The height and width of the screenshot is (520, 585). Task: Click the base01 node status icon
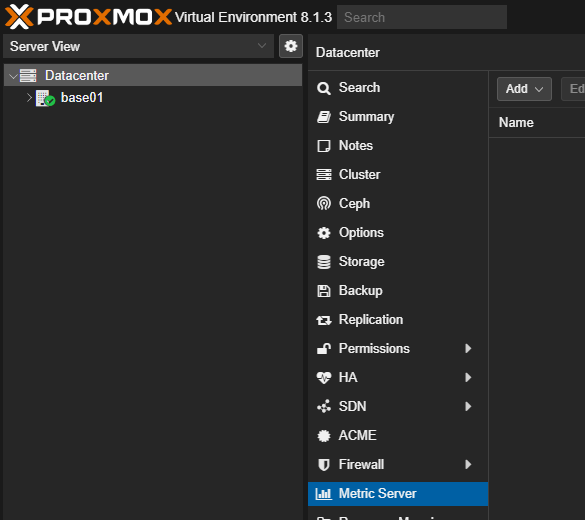coord(45,98)
